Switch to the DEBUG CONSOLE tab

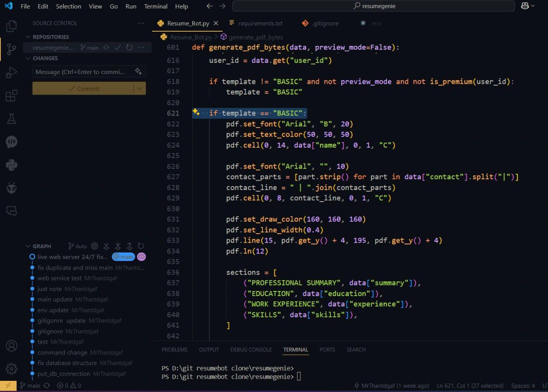pyautogui.click(x=251, y=350)
